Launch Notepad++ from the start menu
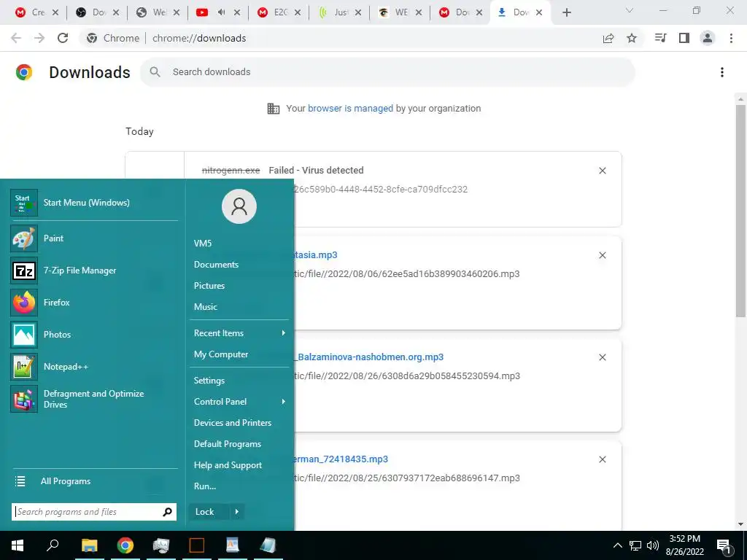This screenshot has height=560, width=747. [x=94, y=367]
